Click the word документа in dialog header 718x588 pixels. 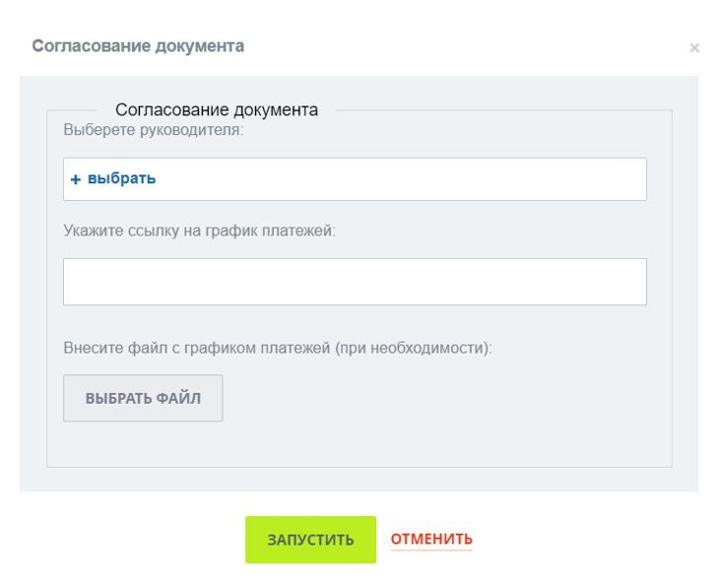tap(200, 46)
